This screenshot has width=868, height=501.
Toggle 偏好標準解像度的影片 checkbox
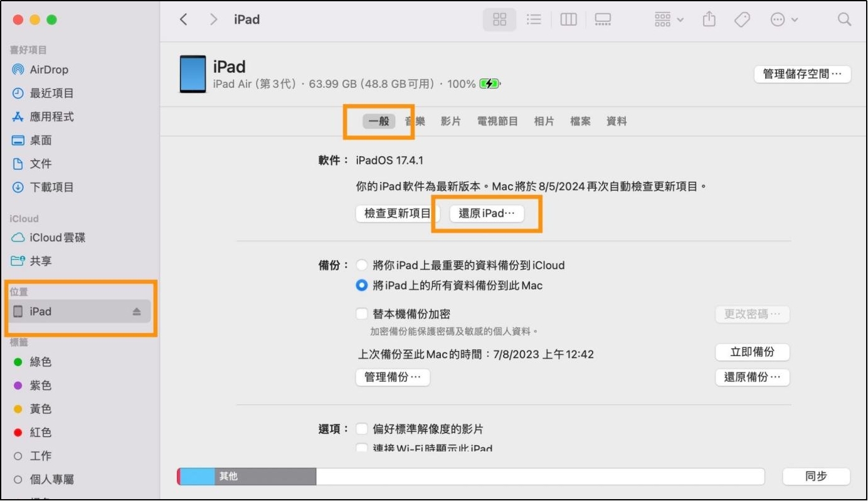(362, 429)
